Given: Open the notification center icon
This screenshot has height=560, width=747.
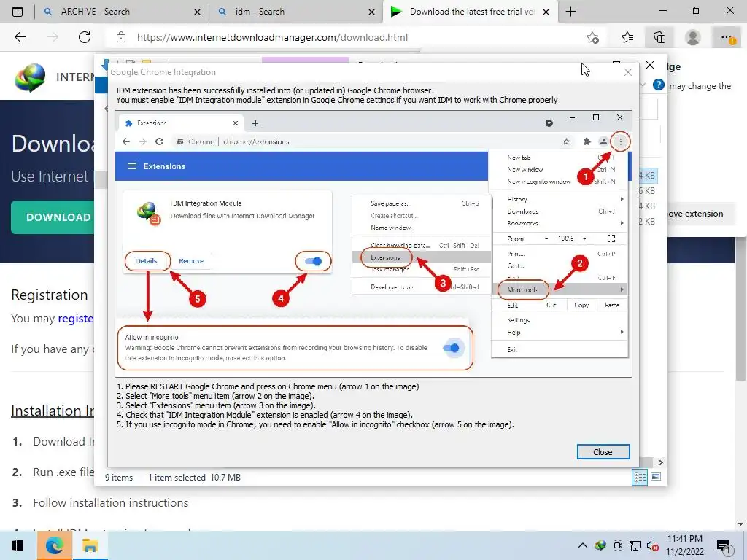Looking at the screenshot, I should coord(724,546).
